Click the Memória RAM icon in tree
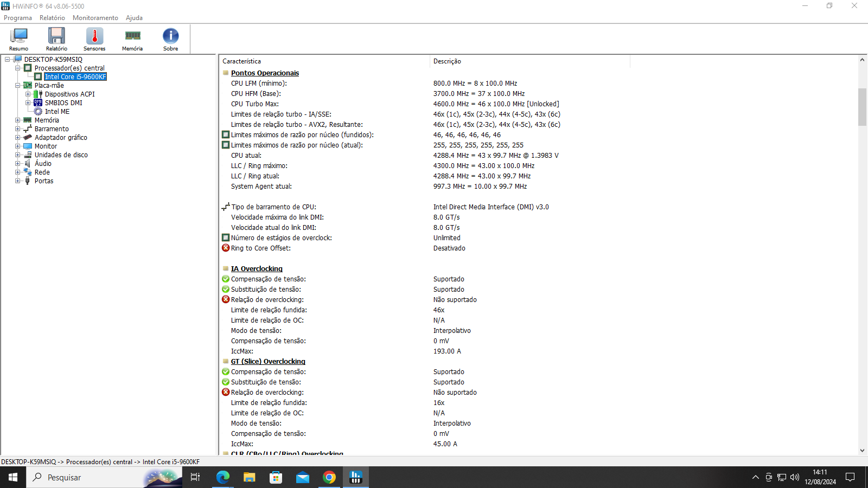 (x=28, y=120)
